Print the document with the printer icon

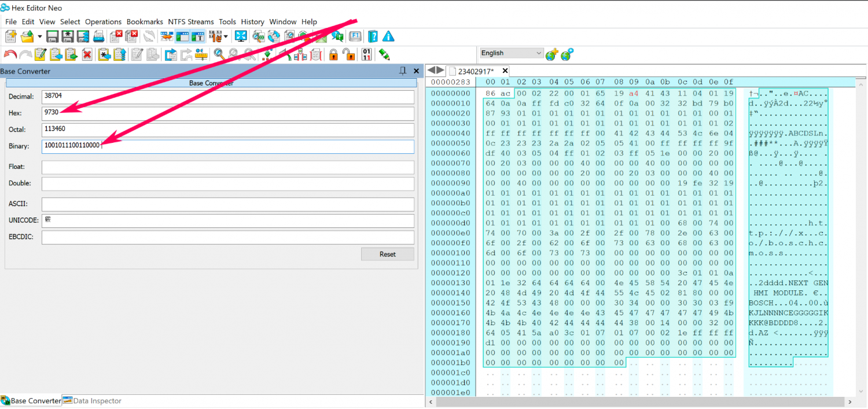tap(99, 36)
